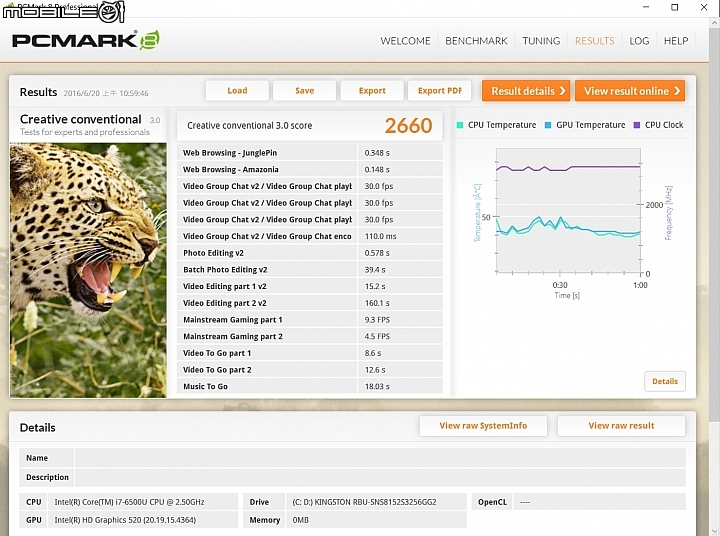Go to the LOG tab
The image size is (720, 536).
(639, 41)
